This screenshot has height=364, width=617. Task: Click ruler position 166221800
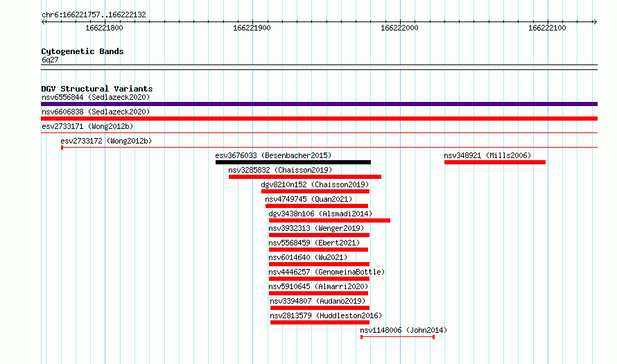104,28
